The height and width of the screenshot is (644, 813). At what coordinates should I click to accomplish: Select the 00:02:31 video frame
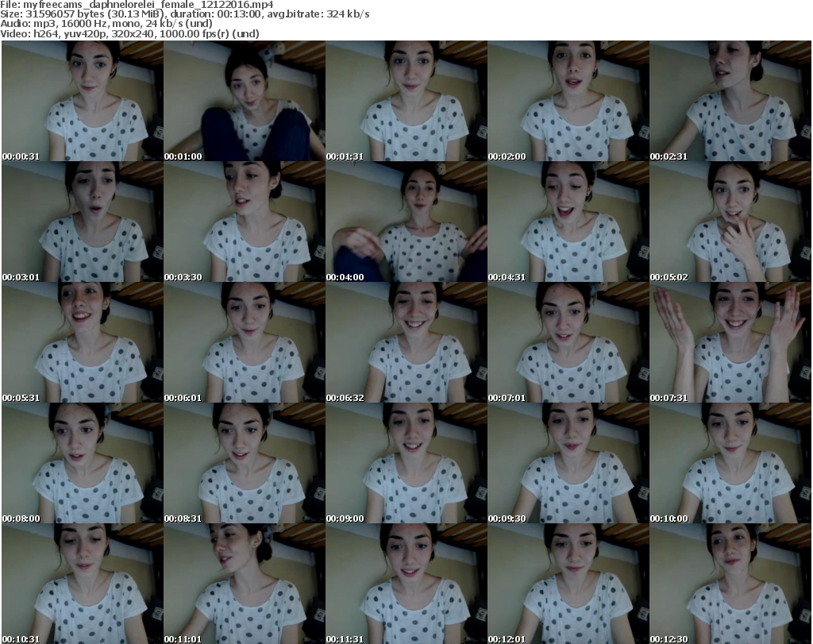[x=730, y=101]
